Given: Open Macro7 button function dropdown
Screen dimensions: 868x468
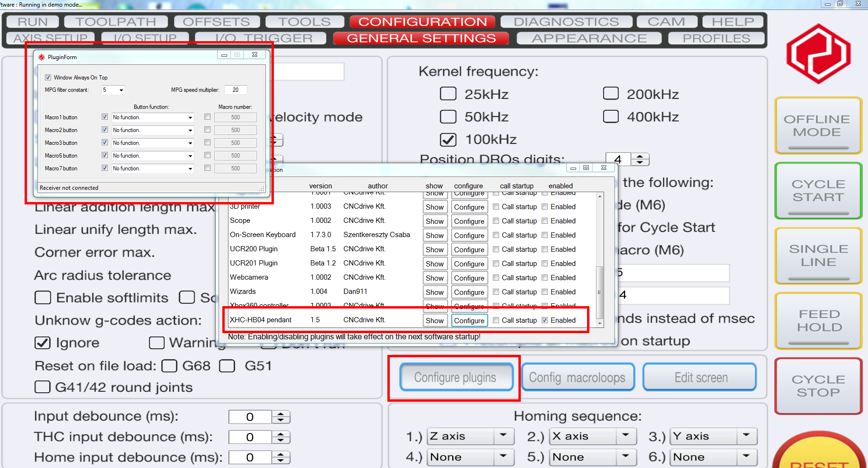Looking at the screenshot, I should tap(190, 168).
